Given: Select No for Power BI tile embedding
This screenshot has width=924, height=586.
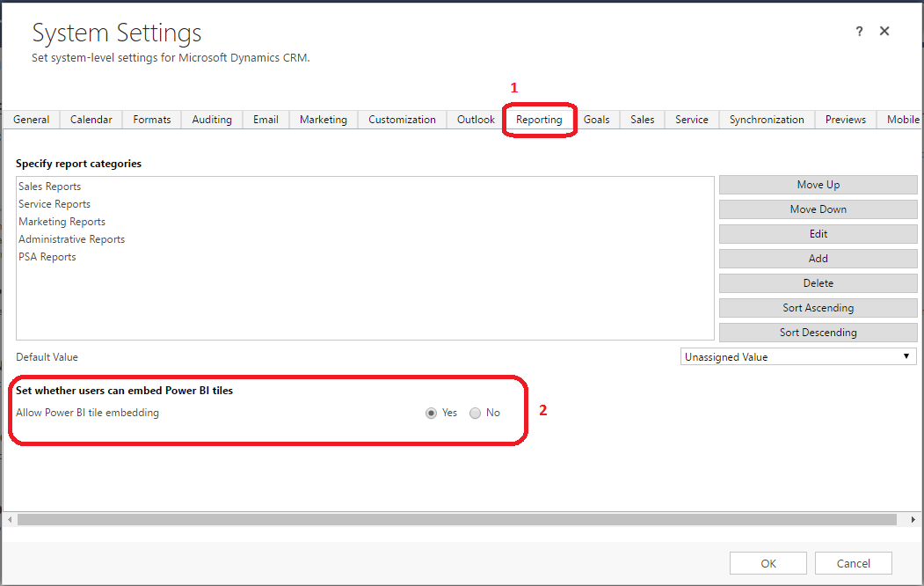Looking at the screenshot, I should 476,414.
